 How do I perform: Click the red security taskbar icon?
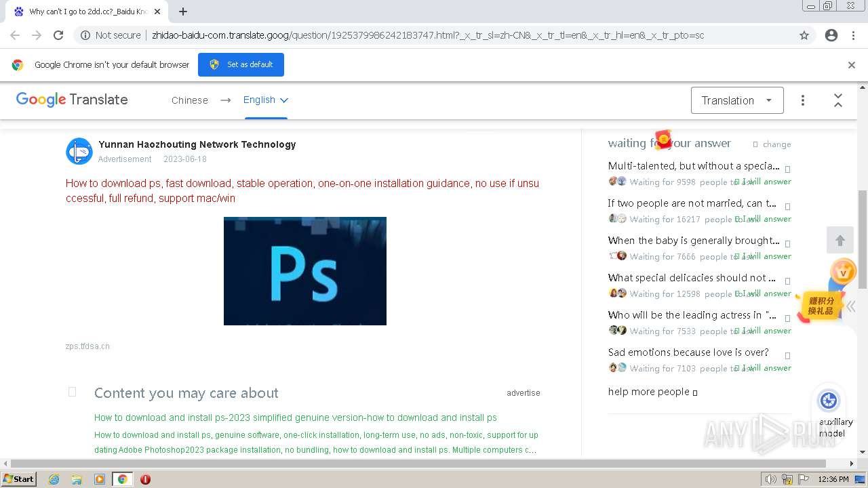[x=145, y=479]
